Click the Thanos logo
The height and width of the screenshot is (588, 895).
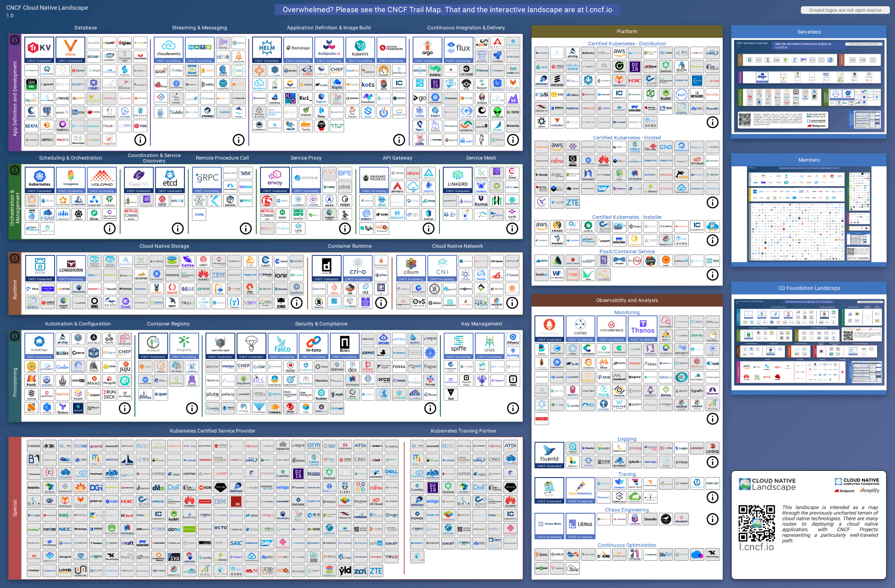tap(643, 329)
